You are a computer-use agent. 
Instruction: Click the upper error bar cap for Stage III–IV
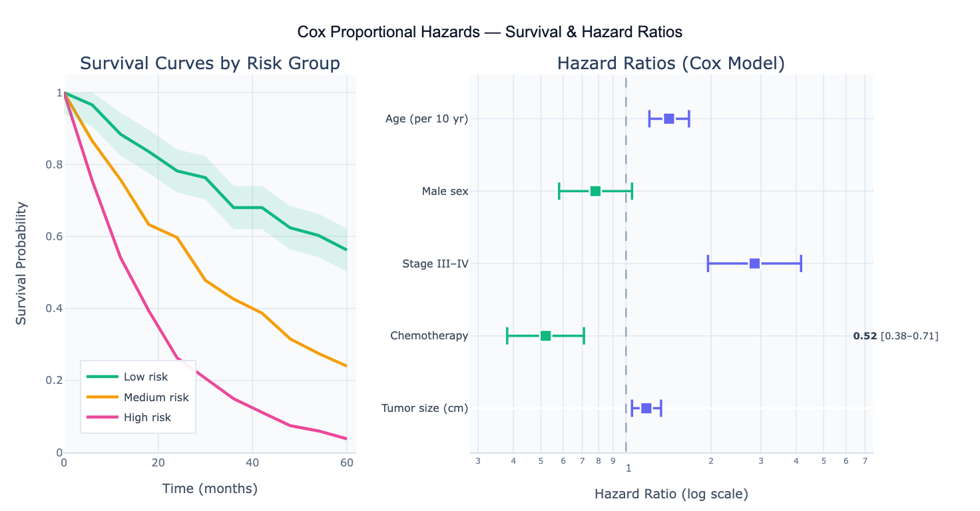tap(801, 263)
